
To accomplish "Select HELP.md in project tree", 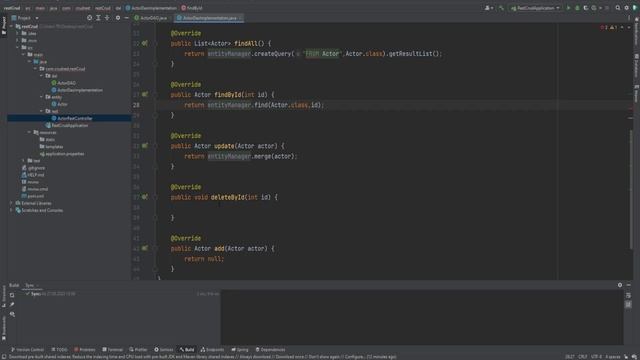I will [33, 175].
